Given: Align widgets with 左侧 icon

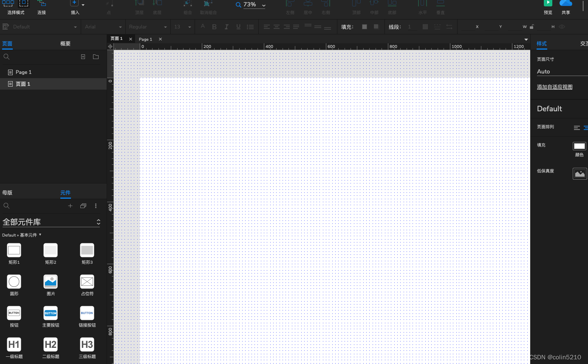Looking at the screenshot, I should tap(290, 3).
